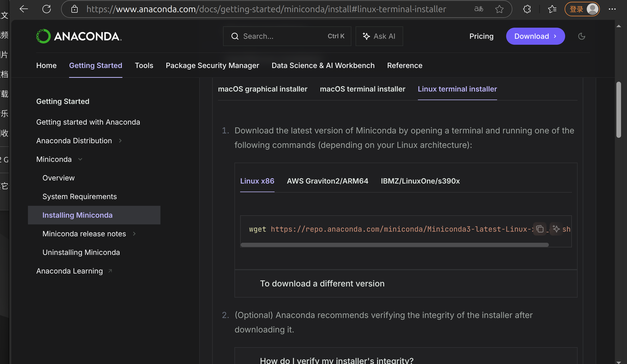
Task: Open the Miniconda Overview page
Action: coord(58,178)
